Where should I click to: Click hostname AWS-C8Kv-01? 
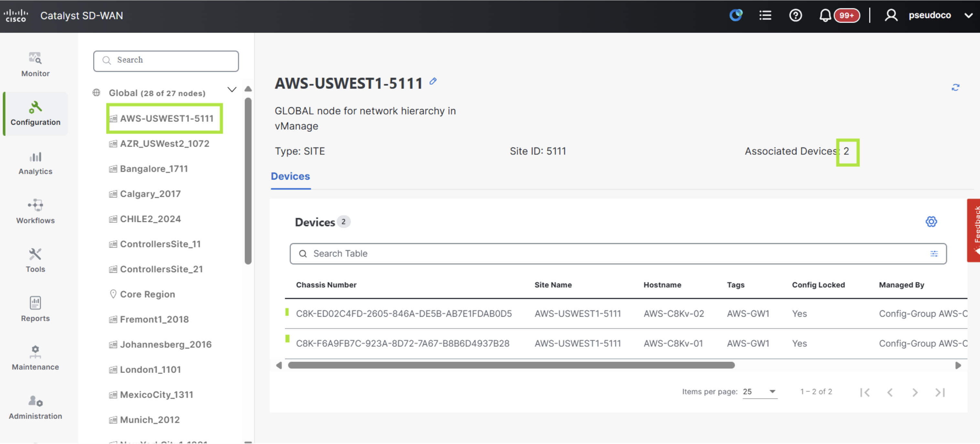coord(673,344)
